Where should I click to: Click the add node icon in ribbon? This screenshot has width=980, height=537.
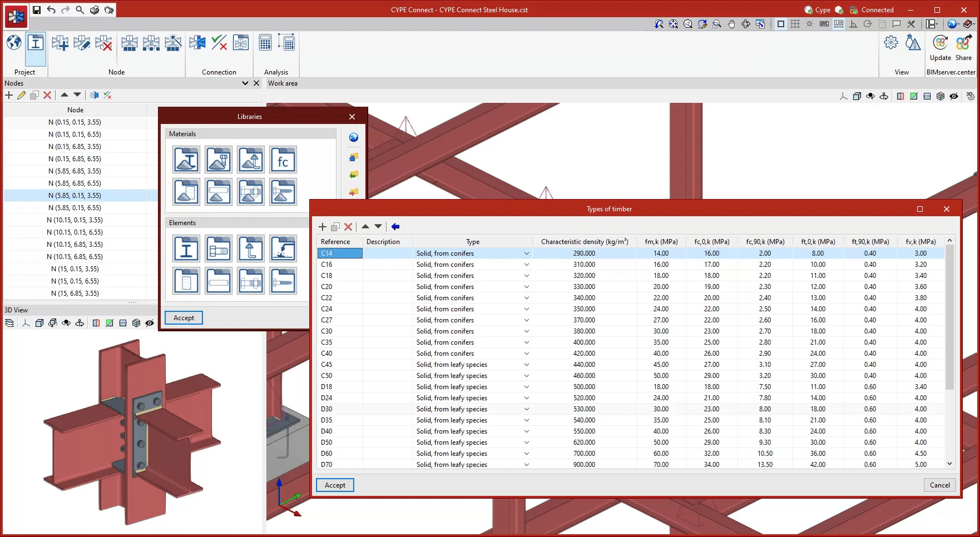tap(60, 43)
